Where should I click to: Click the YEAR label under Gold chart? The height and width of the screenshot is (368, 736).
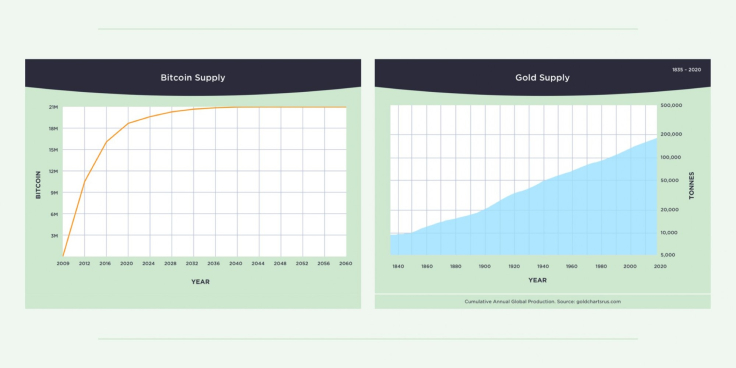[537, 281]
